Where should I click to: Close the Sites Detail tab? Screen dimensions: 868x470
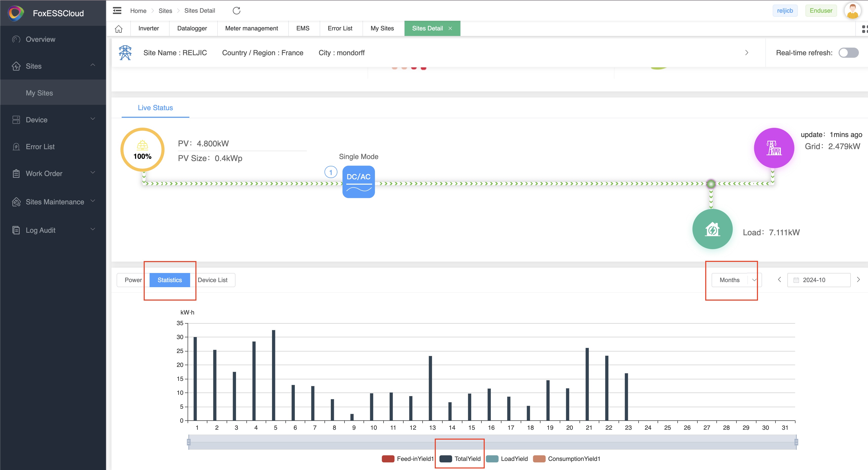click(x=450, y=29)
